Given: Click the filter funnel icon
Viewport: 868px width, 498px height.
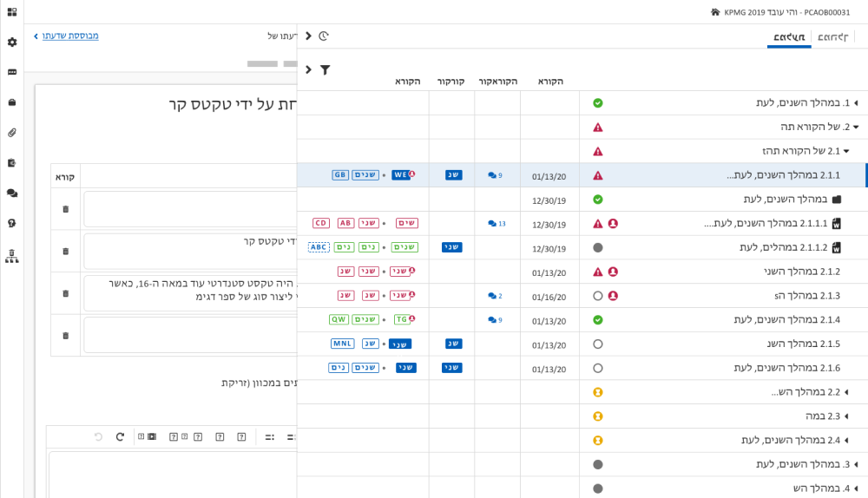Looking at the screenshot, I should point(325,69).
